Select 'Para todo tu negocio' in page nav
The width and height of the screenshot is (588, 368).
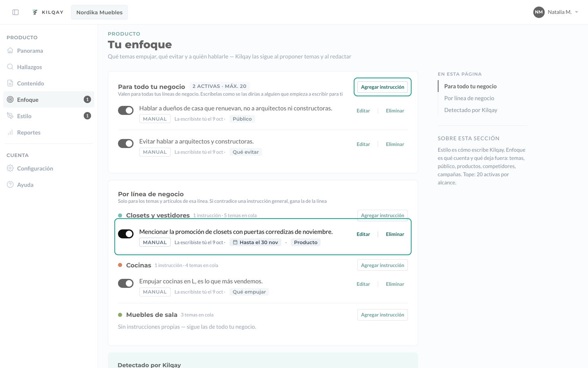[x=470, y=86]
